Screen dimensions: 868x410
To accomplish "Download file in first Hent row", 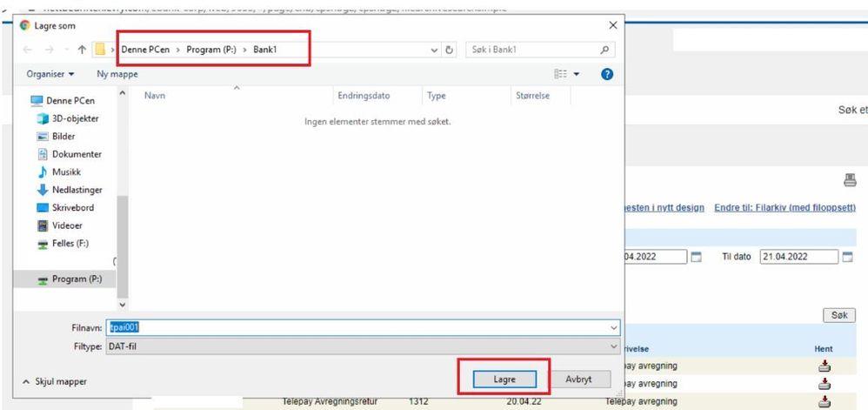I will [825, 366].
